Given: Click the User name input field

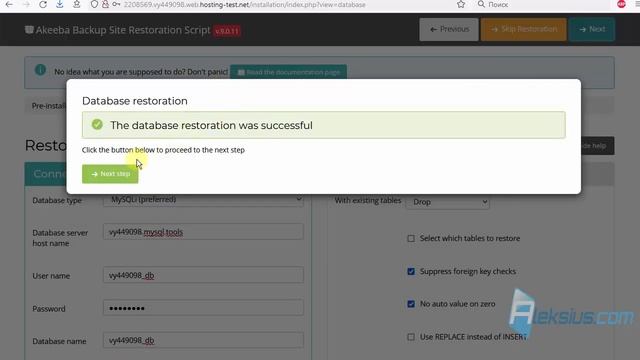Looking at the screenshot, I should [203, 276].
